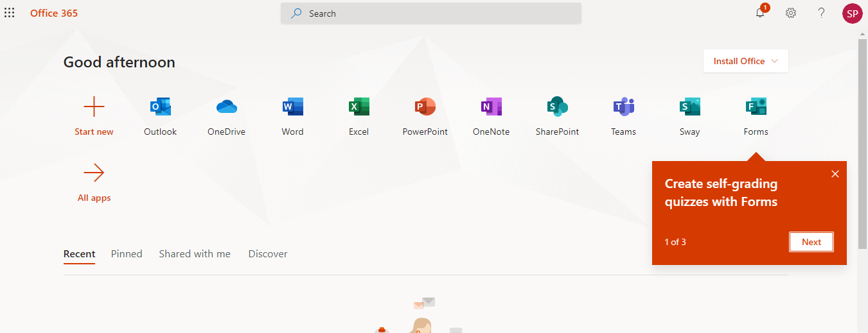Click the search magnifier icon
Screen dimensions: 868x333
coord(296,13)
